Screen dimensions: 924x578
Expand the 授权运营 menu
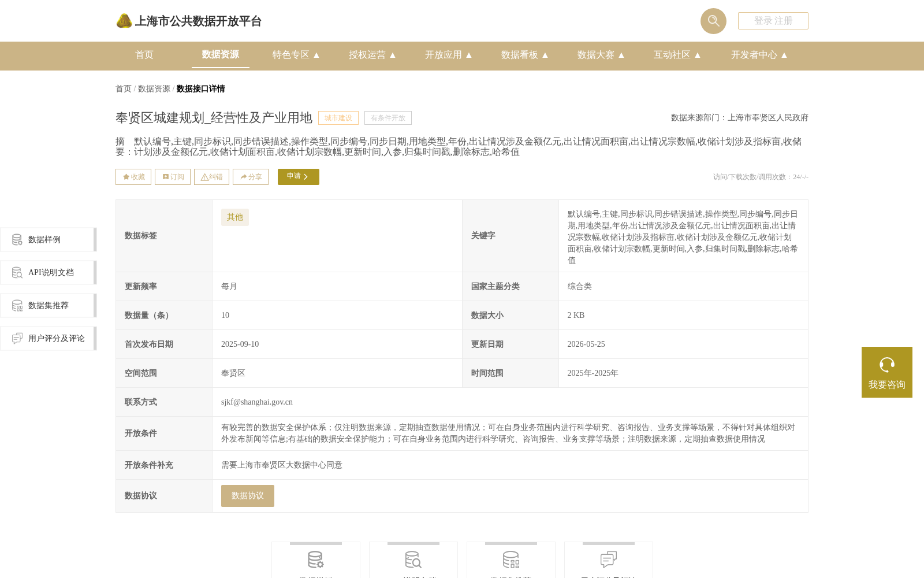click(372, 55)
